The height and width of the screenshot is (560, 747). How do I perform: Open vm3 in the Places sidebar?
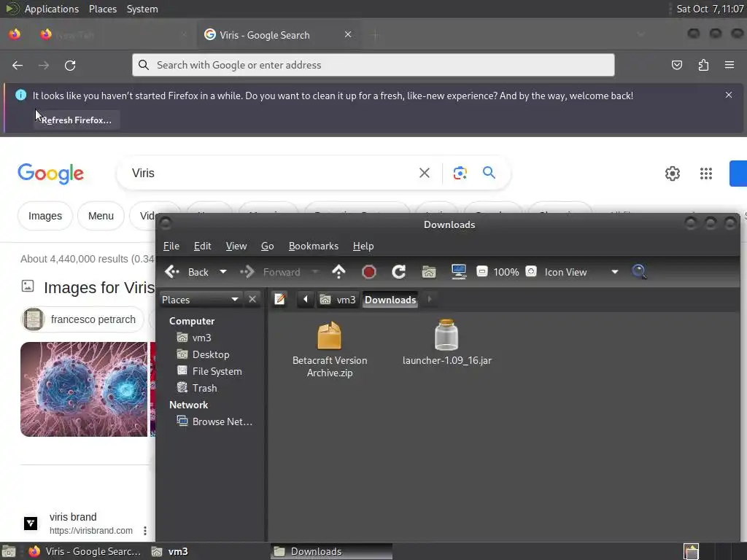tap(193, 338)
